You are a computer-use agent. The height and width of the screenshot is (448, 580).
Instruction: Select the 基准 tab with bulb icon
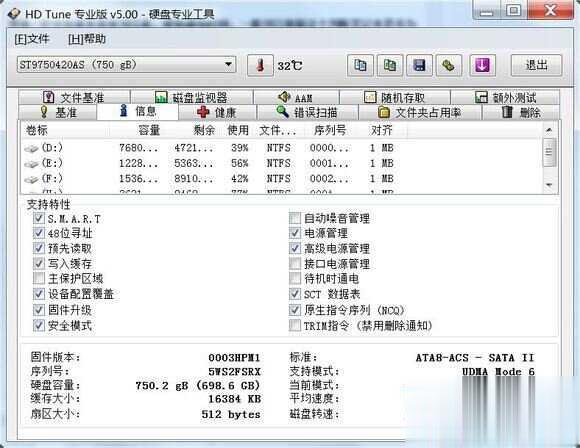coord(58,112)
